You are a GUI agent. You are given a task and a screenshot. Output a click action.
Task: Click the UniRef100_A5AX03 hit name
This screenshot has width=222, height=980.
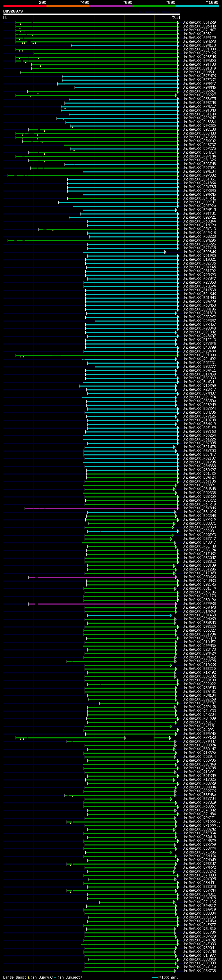click(199, 577)
